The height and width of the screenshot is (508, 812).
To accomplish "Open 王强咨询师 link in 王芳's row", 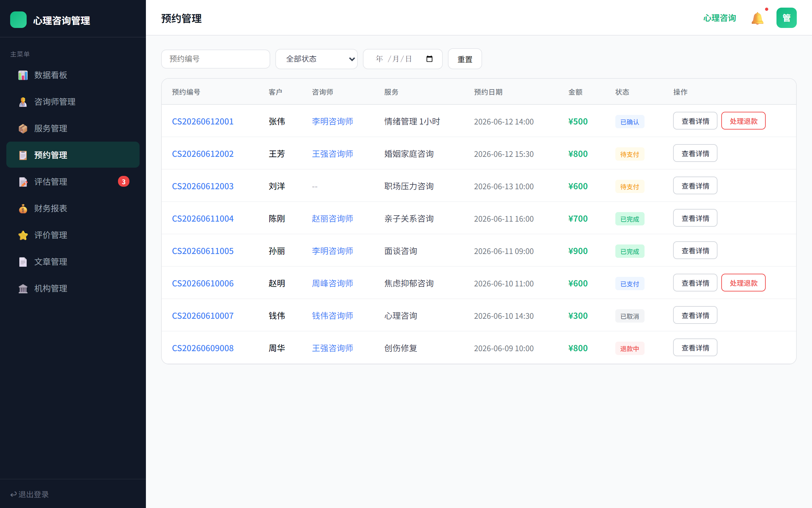I will 332,154.
